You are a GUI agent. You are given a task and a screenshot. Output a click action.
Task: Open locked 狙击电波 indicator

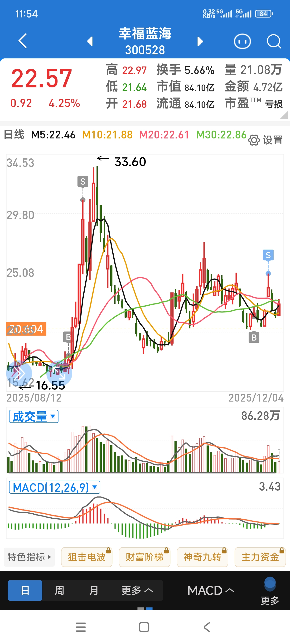coord(87,557)
